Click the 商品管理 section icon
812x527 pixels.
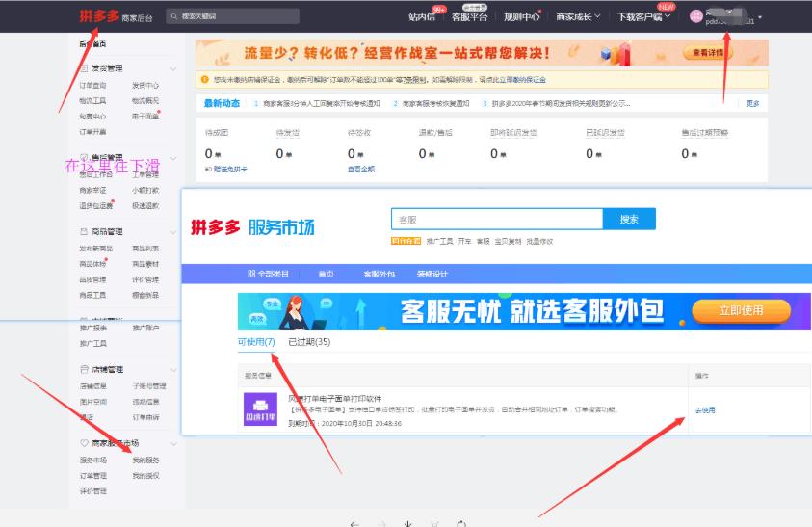[84, 231]
